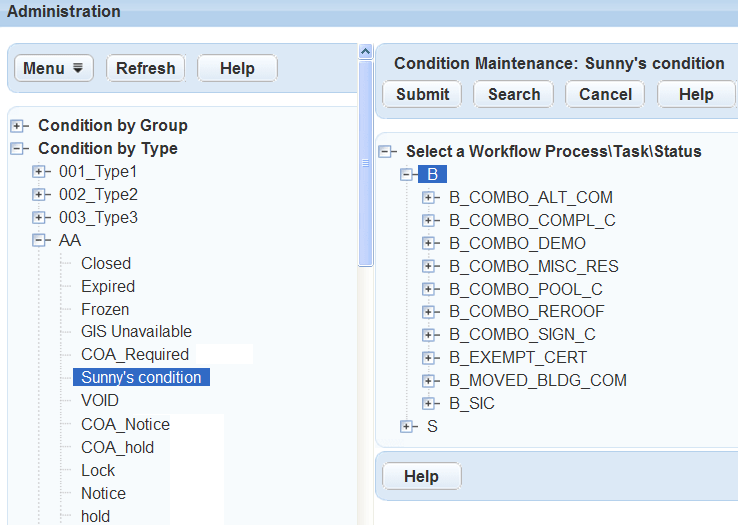
Task: Open the Menu dropdown button
Action: coord(54,68)
